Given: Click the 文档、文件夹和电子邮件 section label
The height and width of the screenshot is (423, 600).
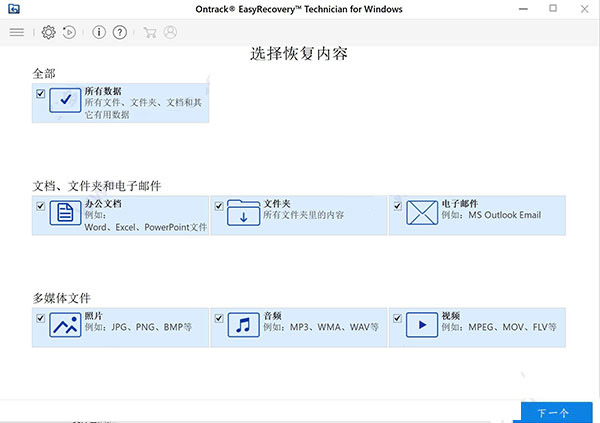Looking at the screenshot, I should 97,186.
